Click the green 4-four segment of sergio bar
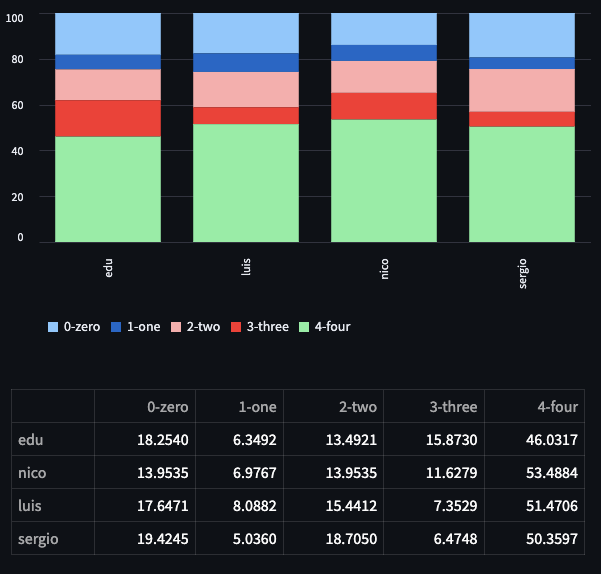This screenshot has width=601, height=574. pos(522,184)
